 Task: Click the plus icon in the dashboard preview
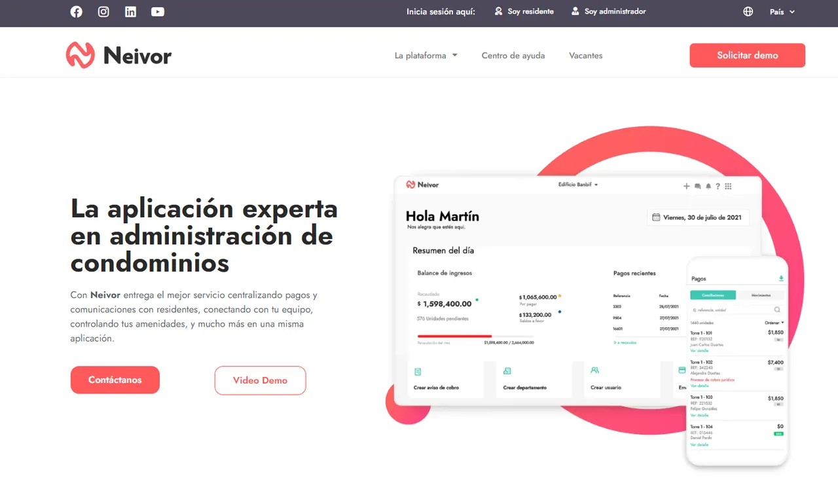(x=687, y=187)
